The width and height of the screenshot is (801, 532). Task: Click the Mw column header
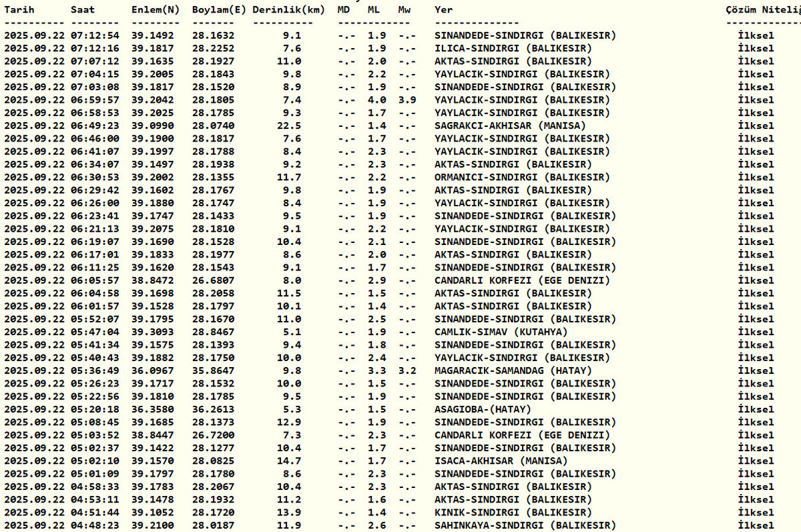point(405,10)
